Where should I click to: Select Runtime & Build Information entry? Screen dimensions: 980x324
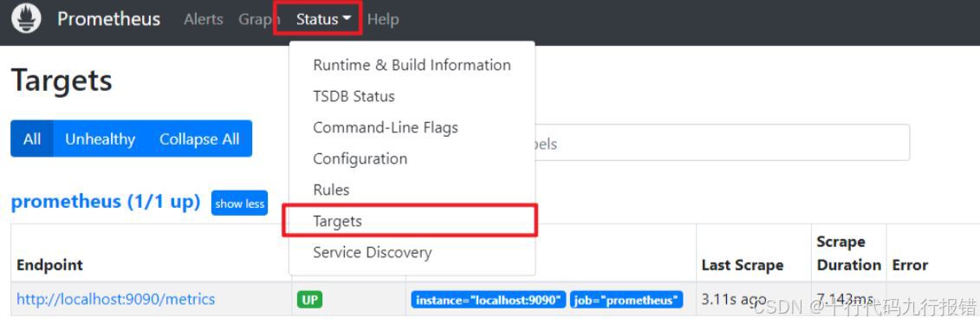coord(412,65)
